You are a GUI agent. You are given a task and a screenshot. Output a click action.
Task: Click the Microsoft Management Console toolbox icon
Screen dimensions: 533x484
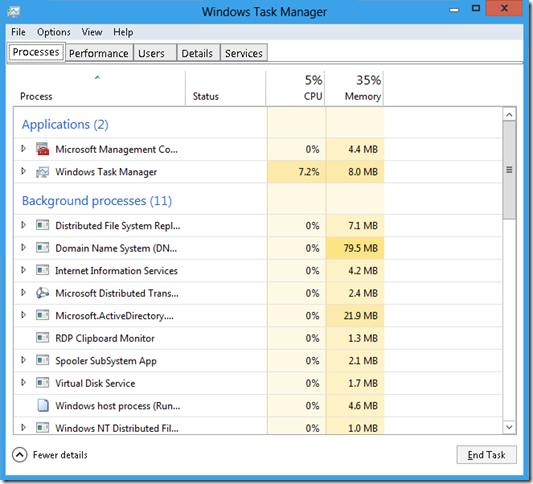42,149
